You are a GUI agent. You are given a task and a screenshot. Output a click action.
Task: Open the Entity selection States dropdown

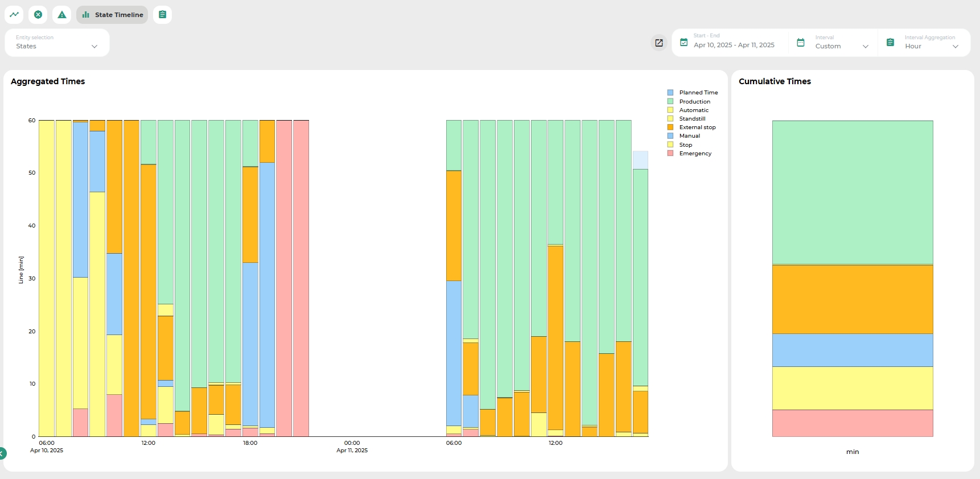[x=57, y=43]
